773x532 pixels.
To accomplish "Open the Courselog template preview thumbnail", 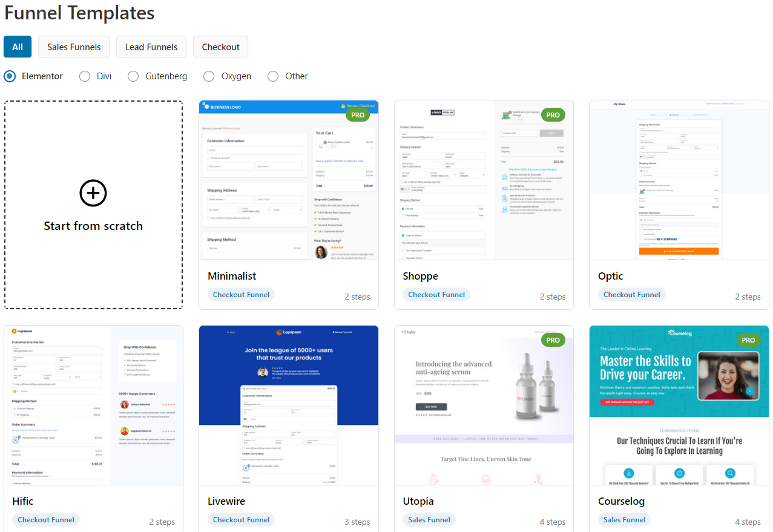I will click(x=679, y=405).
